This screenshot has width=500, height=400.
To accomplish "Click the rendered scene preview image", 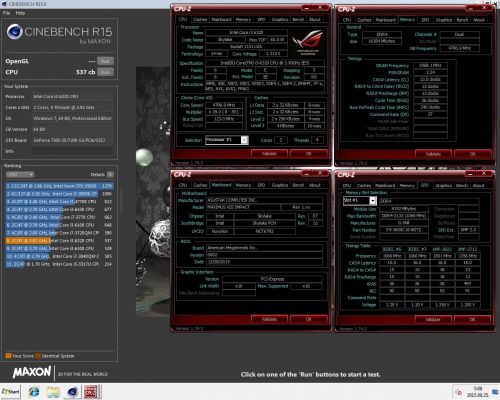I will (153, 192).
